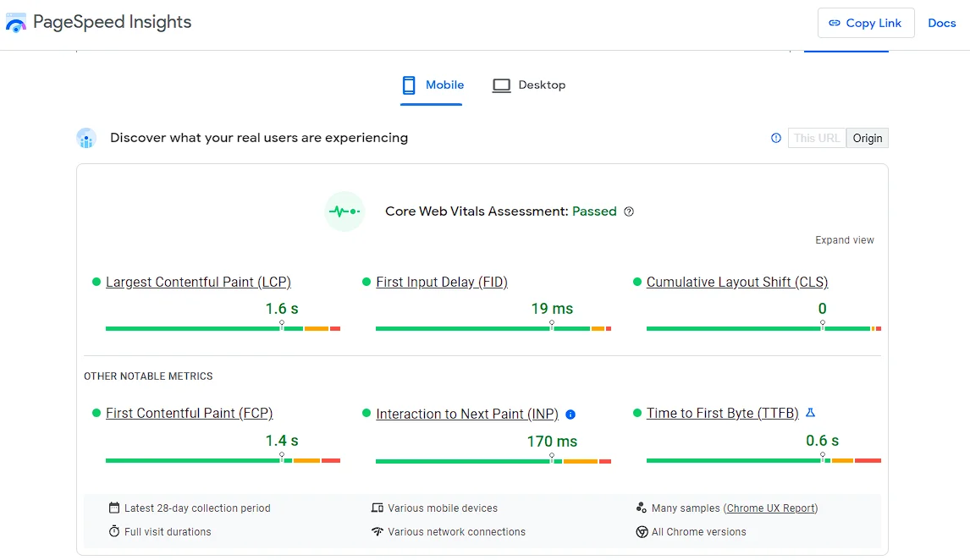Image resolution: width=970 pixels, height=560 pixels.
Task: Select the Origin toggle option
Action: coord(868,138)
